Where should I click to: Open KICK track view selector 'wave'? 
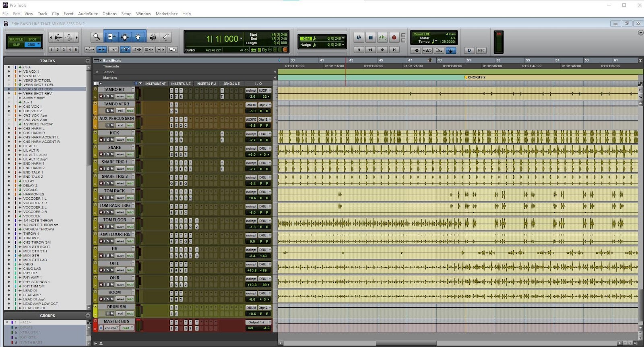click(120, 140)
